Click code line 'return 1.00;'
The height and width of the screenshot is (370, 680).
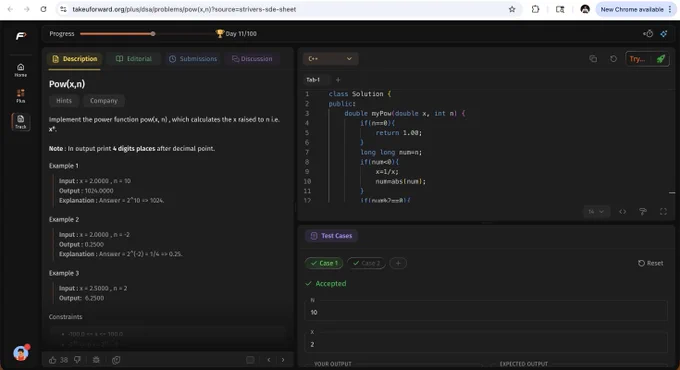[x=398, y=133]
